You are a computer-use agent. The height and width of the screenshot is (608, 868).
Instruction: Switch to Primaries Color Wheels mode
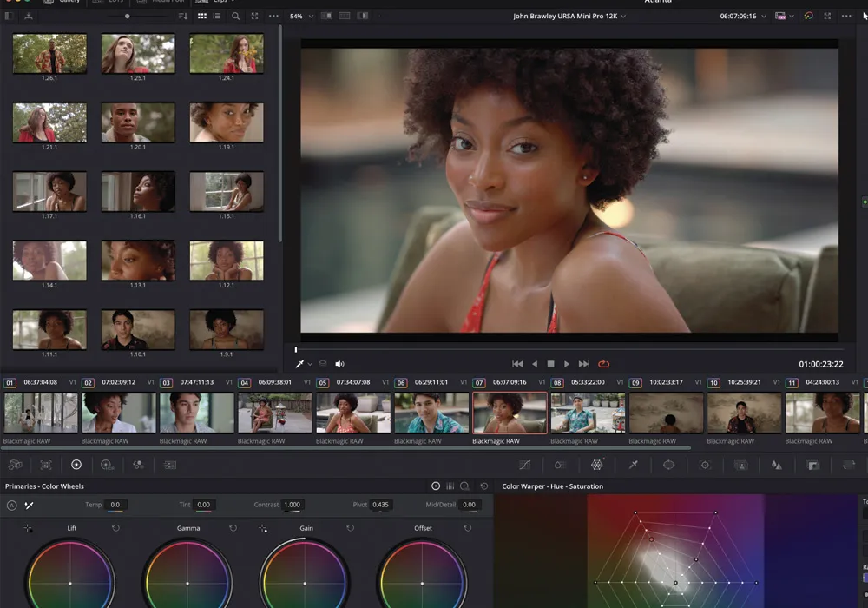coord(436,486)
